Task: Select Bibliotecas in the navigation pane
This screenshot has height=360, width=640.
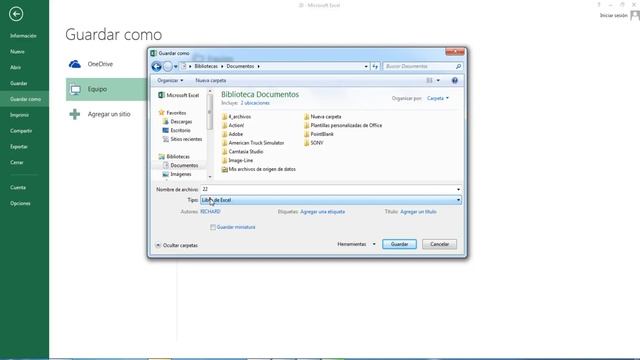Action: click(x=174, y=157)
